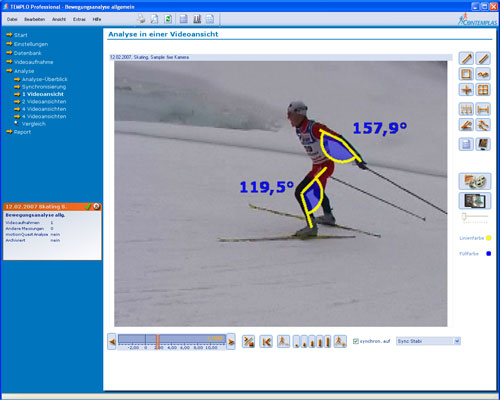Click the printer icon in the toolbar
500x400 pixels.
coord(141,19)
